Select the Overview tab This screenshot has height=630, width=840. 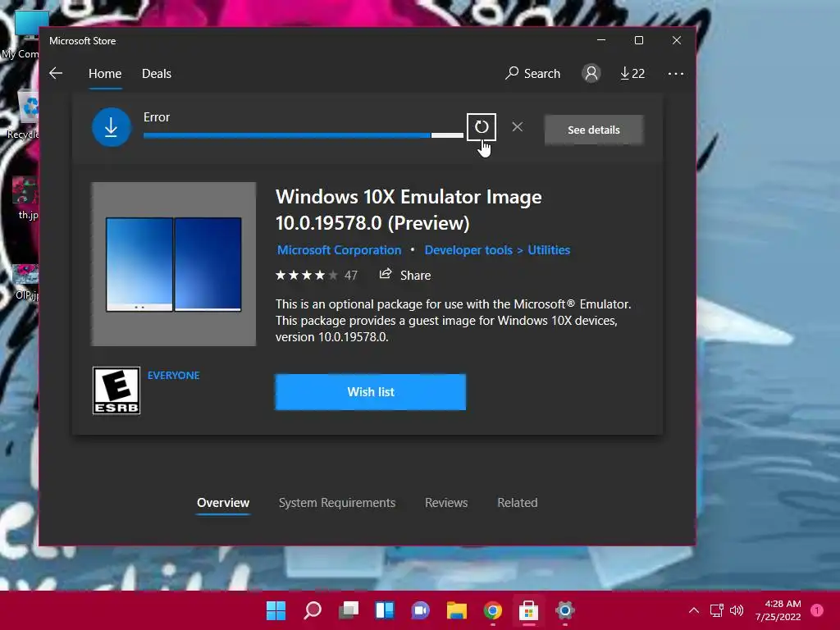pos(223,503)
